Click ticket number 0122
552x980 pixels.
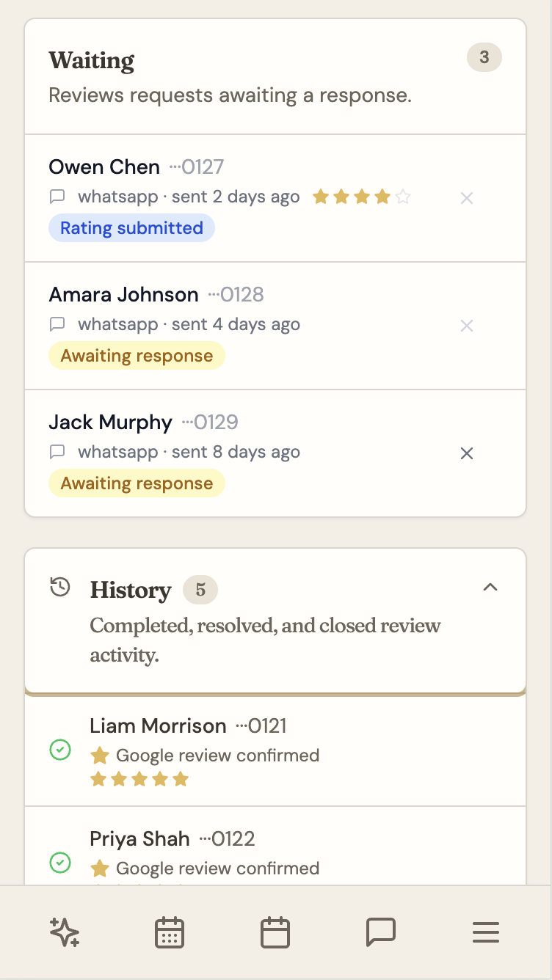coord(228,839)
